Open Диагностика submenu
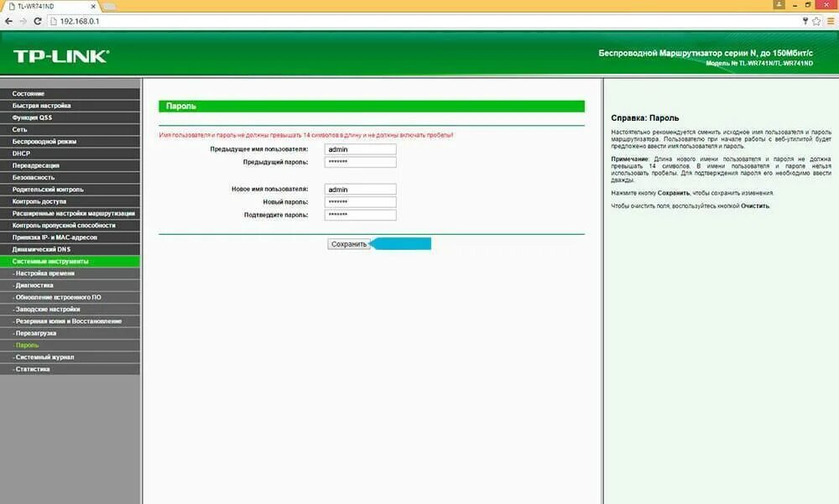This screenshot has width=839, height=504. 70,285
